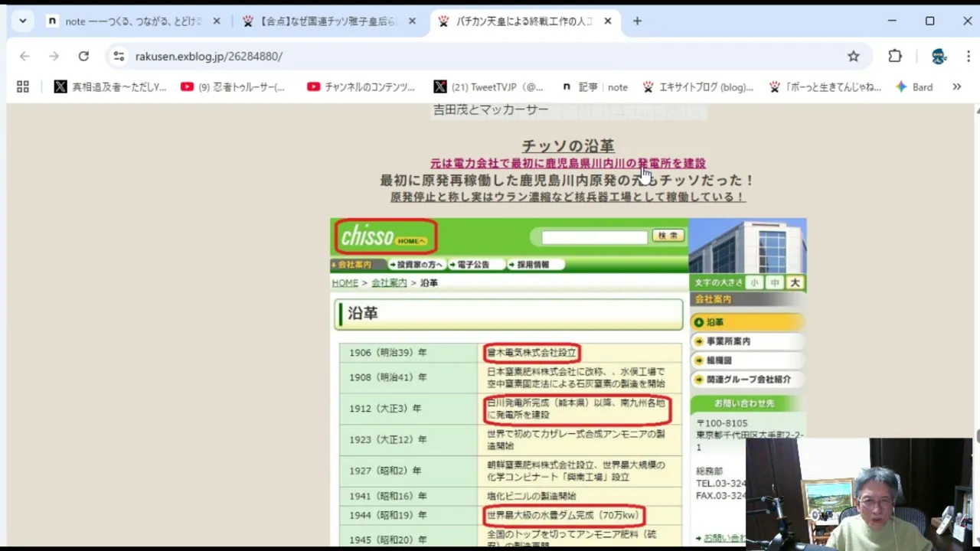Image resolution: width=980 pixels, height=551 pixels.
Task: Open the 真相追及者 X bookmark
Action: coord(110,87)
